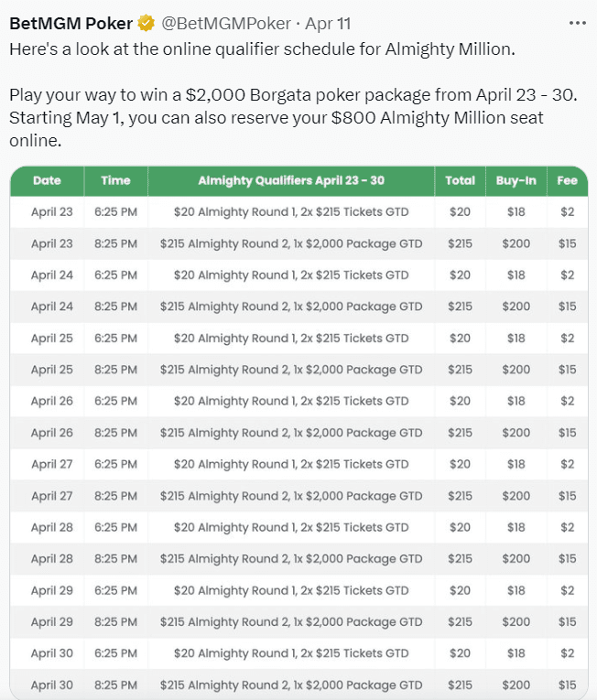Open the tweet's three-dot more menu
597x700 pixels.
578,23
